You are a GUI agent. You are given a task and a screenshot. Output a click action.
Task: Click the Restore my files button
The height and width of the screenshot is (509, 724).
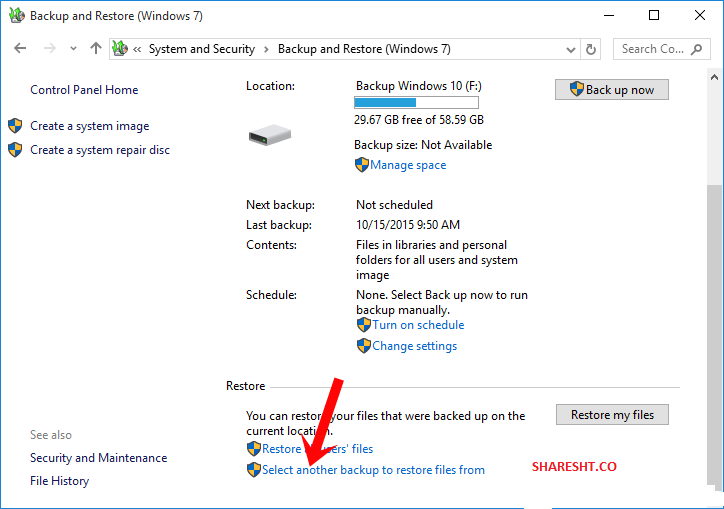(612, 415)
